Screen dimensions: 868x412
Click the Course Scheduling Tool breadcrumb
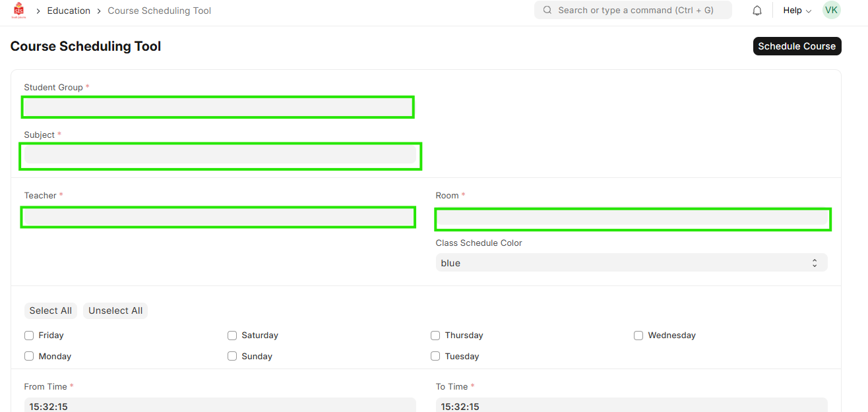[160, 11]
